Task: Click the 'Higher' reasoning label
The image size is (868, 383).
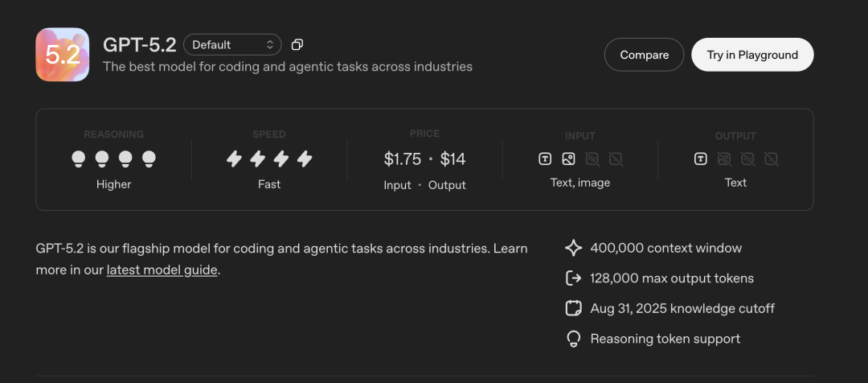Action: [113, 184]
